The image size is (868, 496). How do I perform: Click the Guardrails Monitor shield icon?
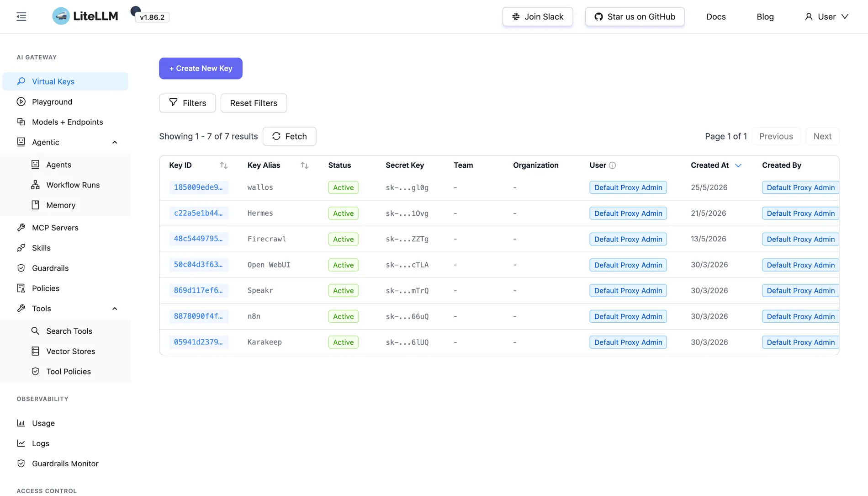(21, 464)
